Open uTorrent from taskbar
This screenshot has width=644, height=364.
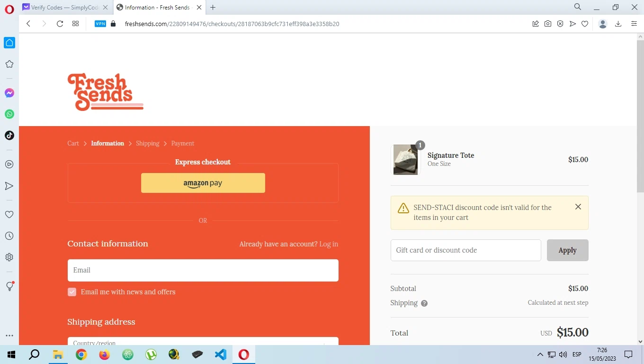pos(151,355)
